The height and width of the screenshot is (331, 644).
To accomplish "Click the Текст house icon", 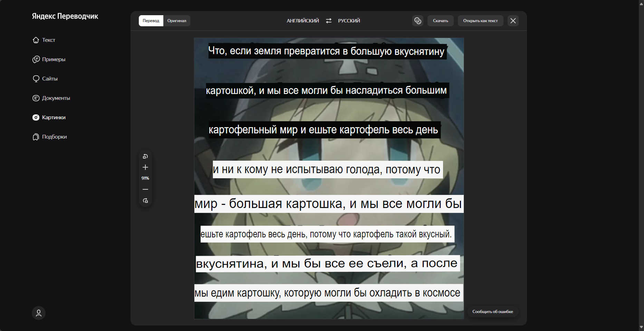I will pos(36,40).
